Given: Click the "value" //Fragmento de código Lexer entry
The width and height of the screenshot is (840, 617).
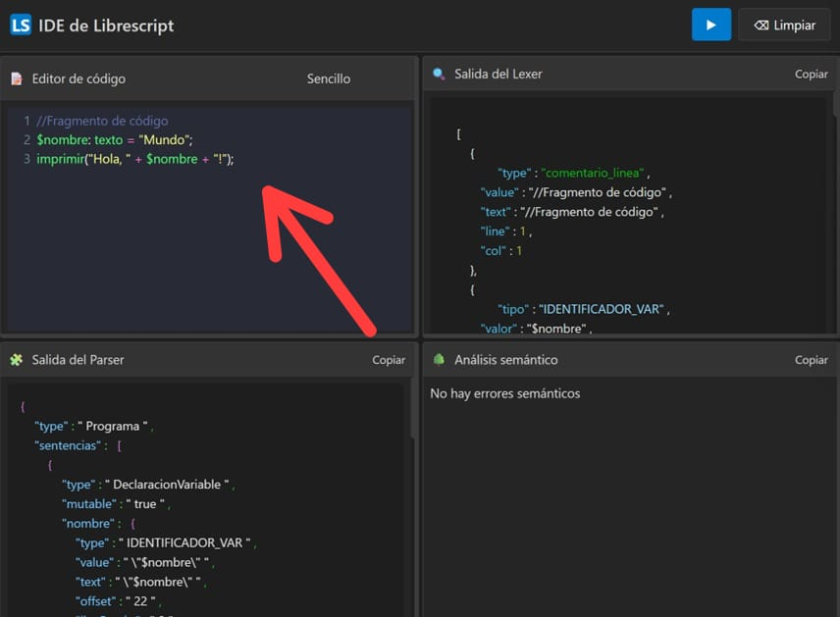Looking at the screenshot, I should point(575,192).
